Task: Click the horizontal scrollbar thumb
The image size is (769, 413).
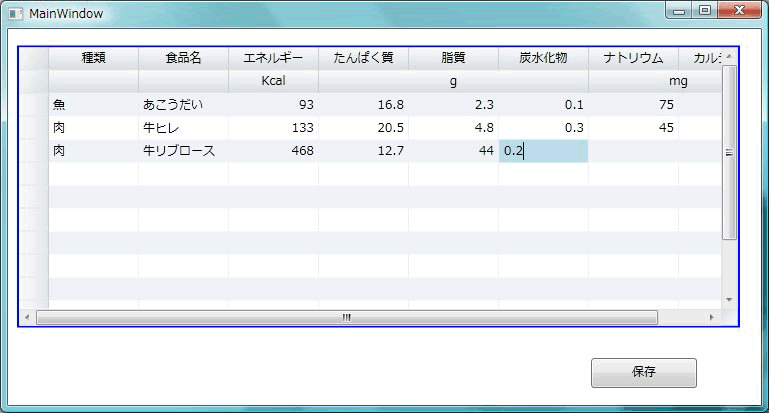Action: (347, 317)
